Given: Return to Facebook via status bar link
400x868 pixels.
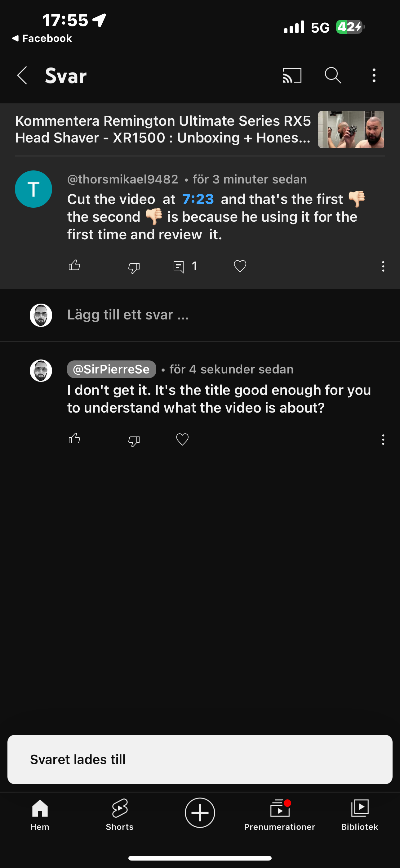Looking at the screenshot, I should [42, 38].
